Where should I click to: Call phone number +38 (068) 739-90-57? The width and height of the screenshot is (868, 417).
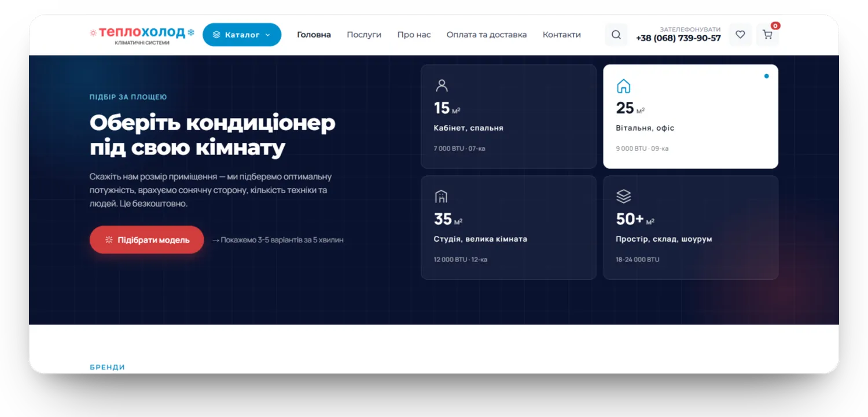pos(678,38)
